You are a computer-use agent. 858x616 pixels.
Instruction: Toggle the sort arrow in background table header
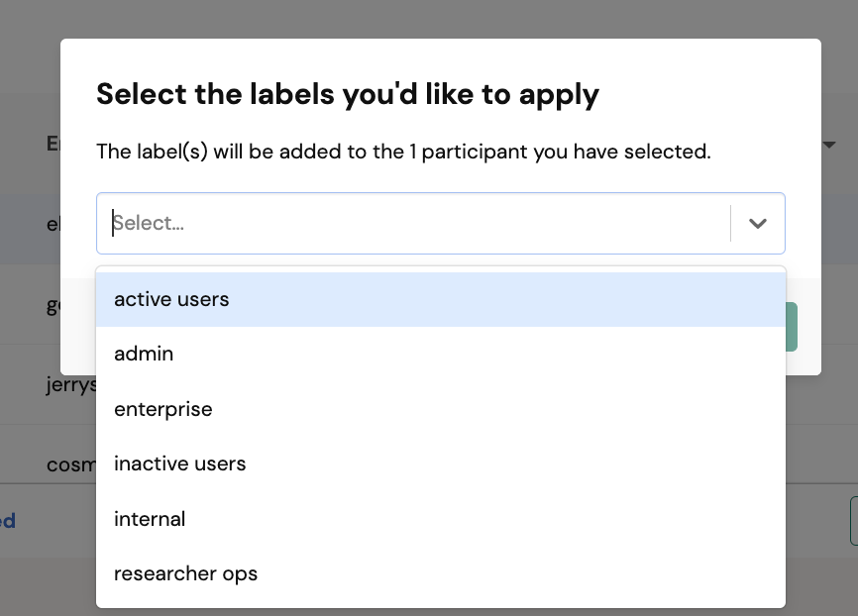pyautogui.click(x=829, y=145)
